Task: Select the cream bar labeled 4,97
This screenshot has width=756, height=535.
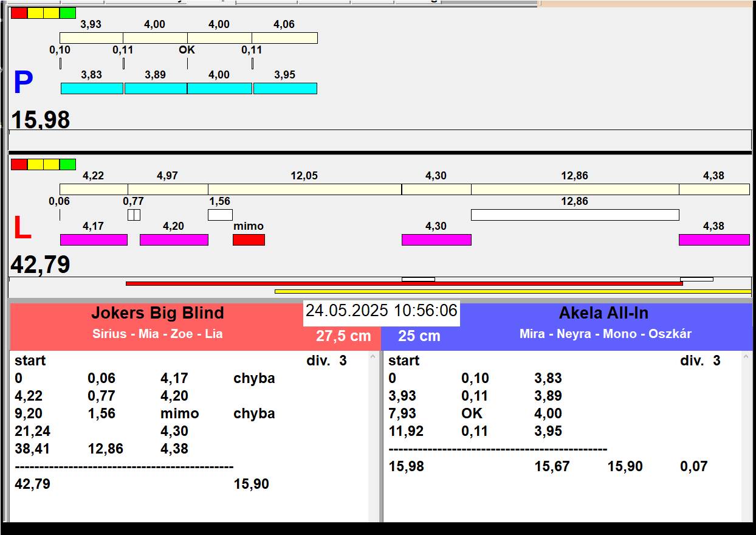Action: click(168, 189)
